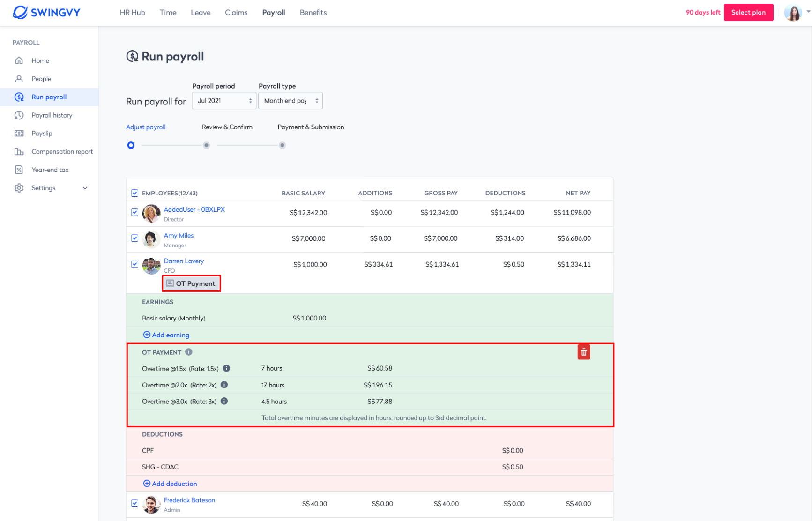Toggle the select-all EMPLOYEES checkbox
Viewport: 812px width, 521px height.
pos(134,193)
